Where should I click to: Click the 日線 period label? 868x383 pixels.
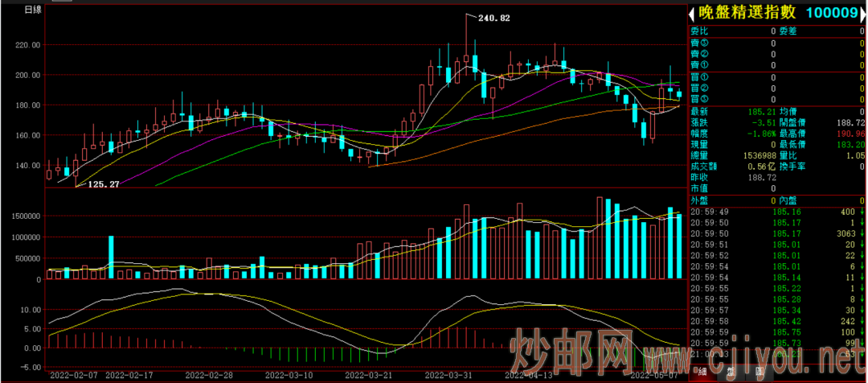[x=33, y=10]
